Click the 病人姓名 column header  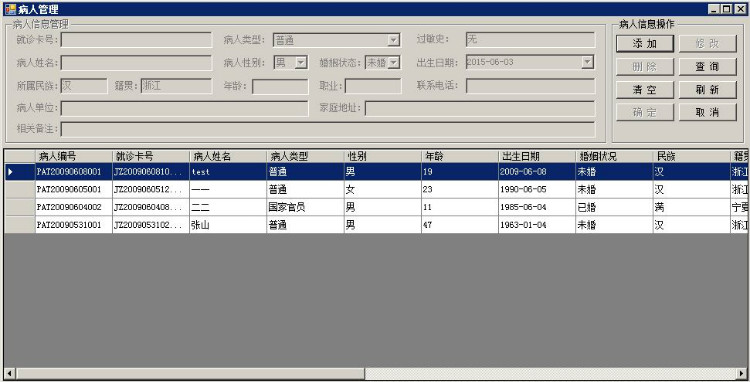(x=228, y=156)
